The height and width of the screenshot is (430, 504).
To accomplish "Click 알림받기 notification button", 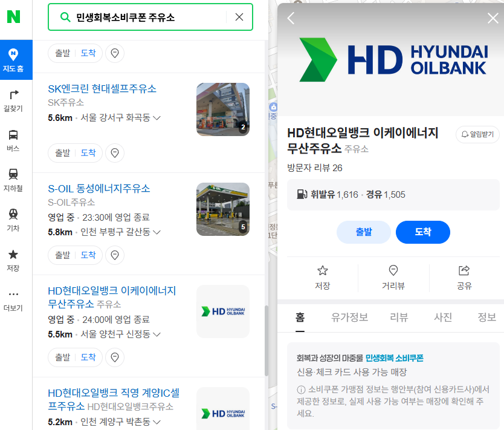I will click(477, 134).
